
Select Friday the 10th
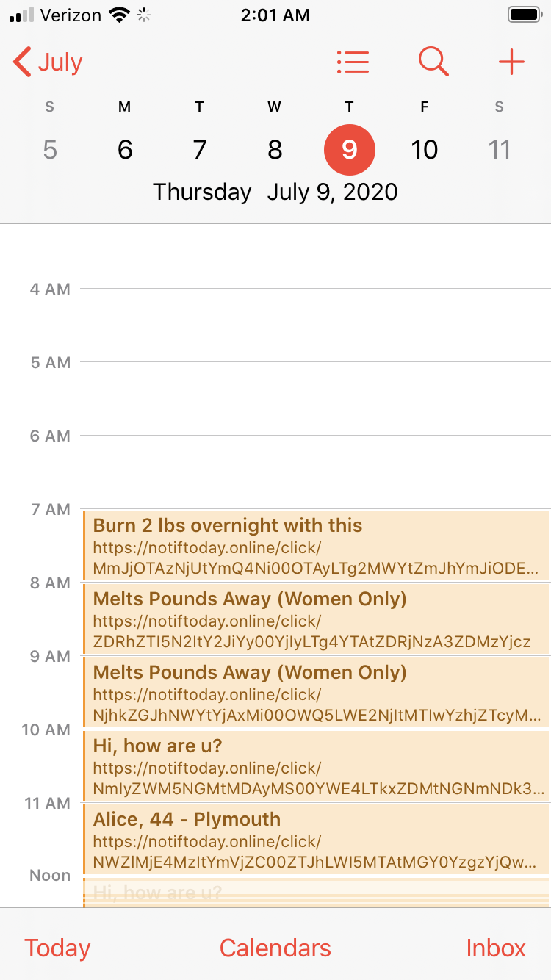coord(425,150)
